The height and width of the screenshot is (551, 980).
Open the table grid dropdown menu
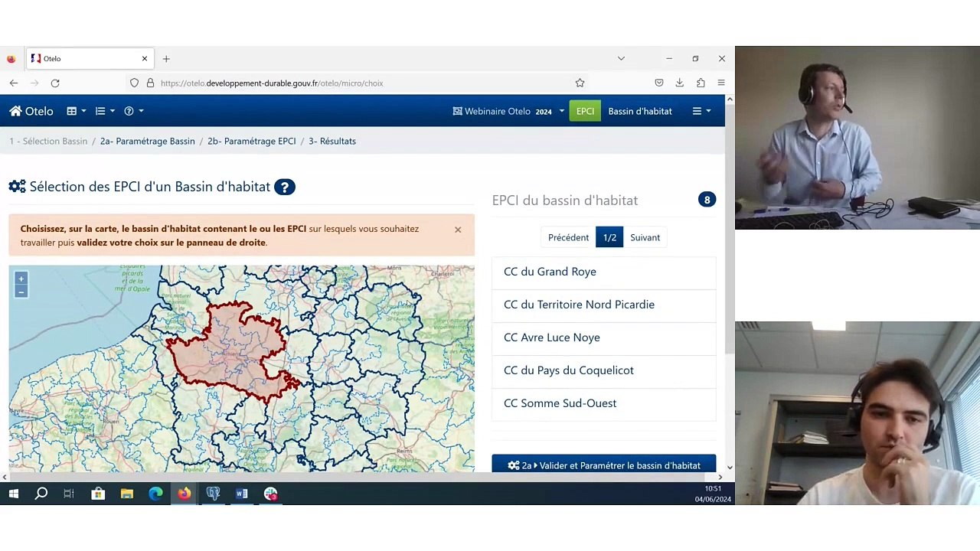(76, 111)
